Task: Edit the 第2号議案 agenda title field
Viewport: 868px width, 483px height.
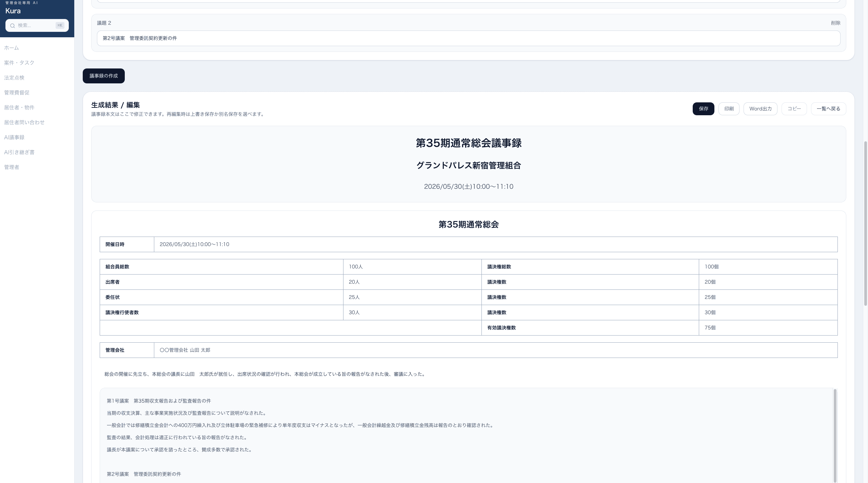Action: click(x=469, y=38)
